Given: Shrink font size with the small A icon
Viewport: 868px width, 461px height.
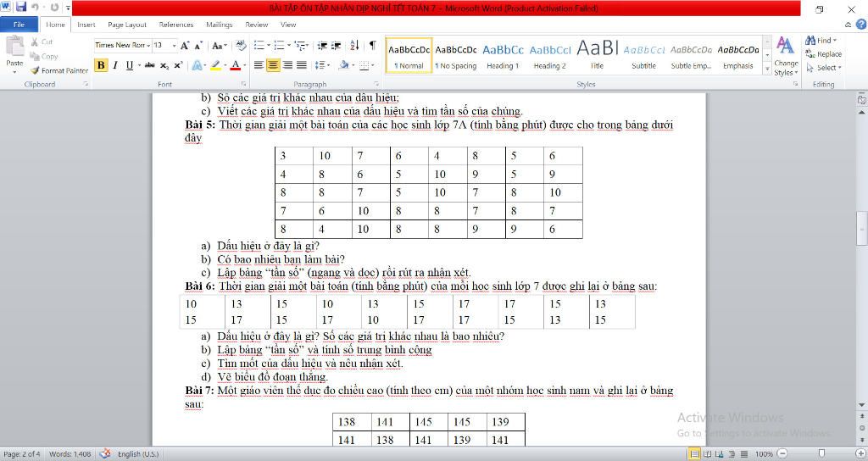Looking at the screenshot, I should [198, 46].
